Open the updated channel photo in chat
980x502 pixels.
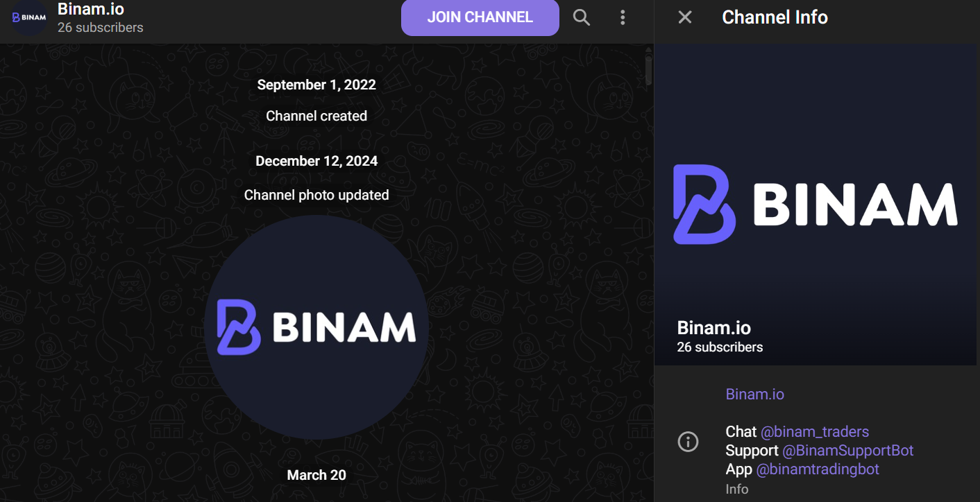click(316, 327)
